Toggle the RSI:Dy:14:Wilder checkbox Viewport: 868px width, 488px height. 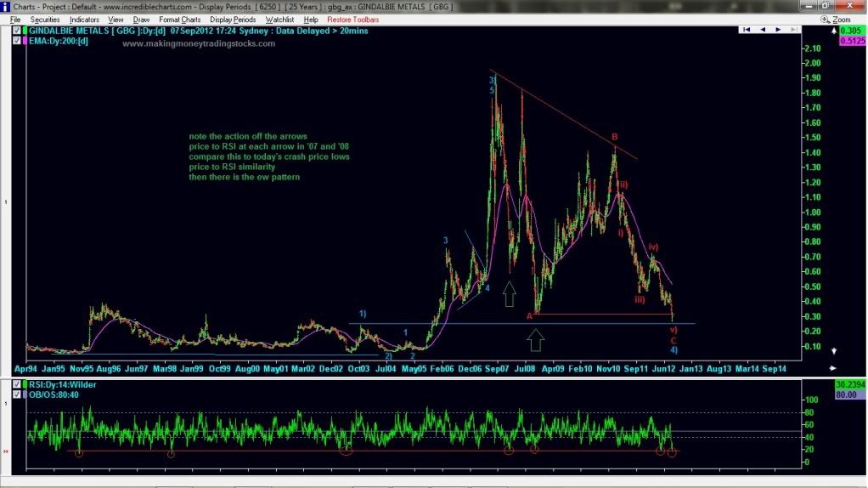pos(17,384)
